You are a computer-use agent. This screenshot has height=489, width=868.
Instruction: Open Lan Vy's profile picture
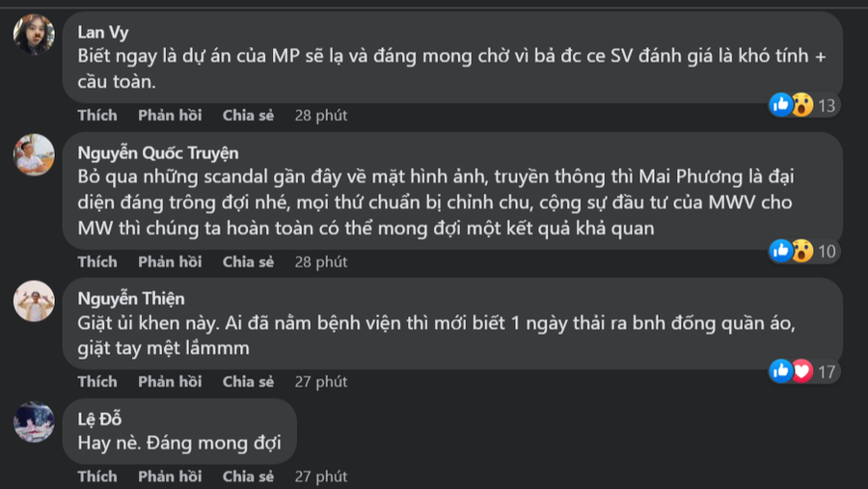(x=34, y=35)
